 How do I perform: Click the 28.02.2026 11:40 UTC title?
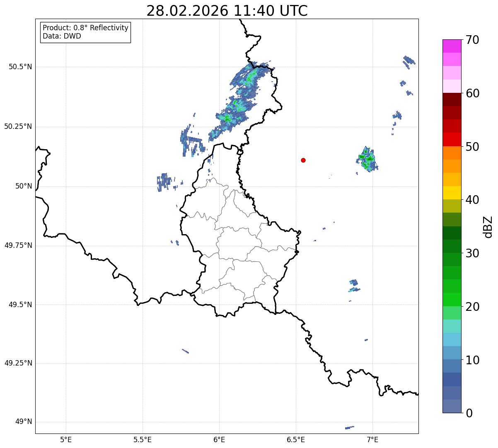(x=227, y=11)
